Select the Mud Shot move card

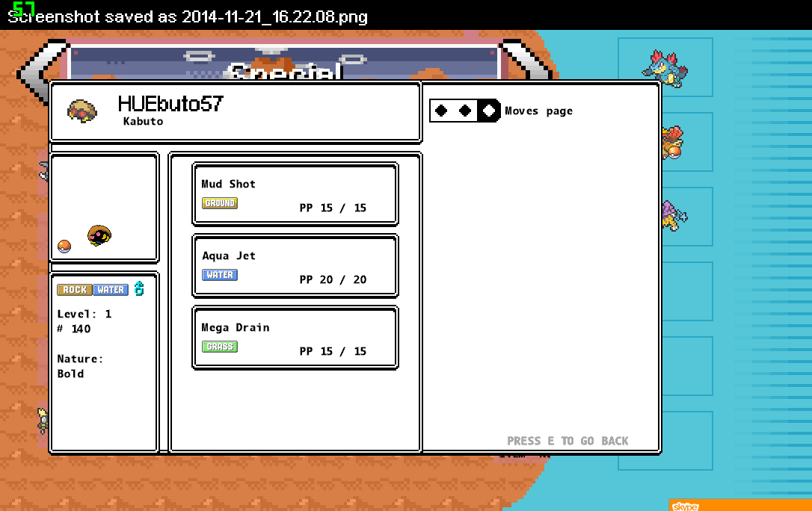tap(295, 194)
